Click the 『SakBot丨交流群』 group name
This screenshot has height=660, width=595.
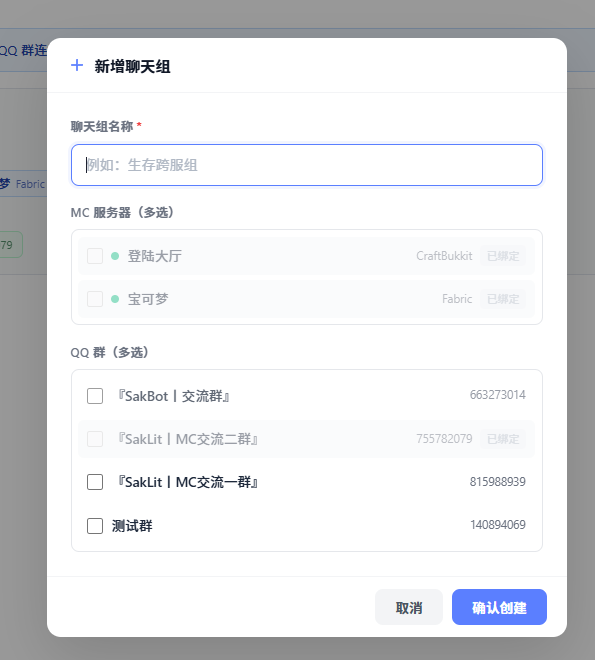tap(172, 396)
